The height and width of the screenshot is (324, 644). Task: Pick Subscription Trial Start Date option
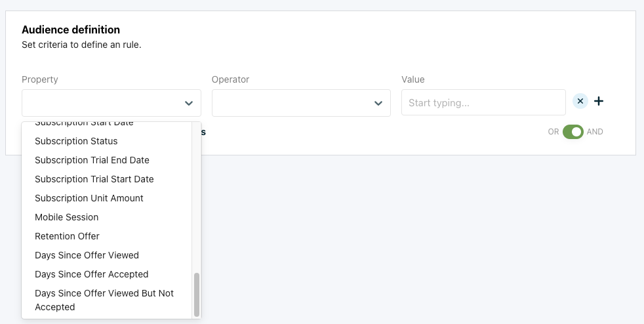[x=94, y=179]
